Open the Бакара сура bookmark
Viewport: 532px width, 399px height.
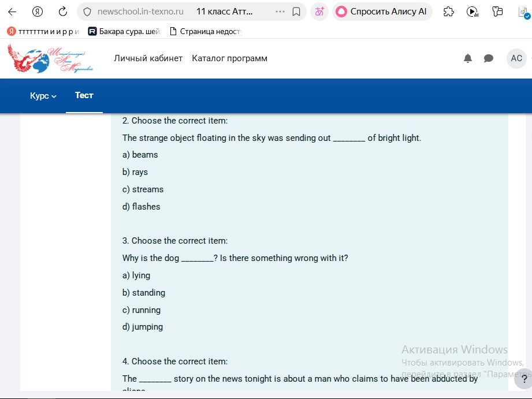tap(124, 32)
